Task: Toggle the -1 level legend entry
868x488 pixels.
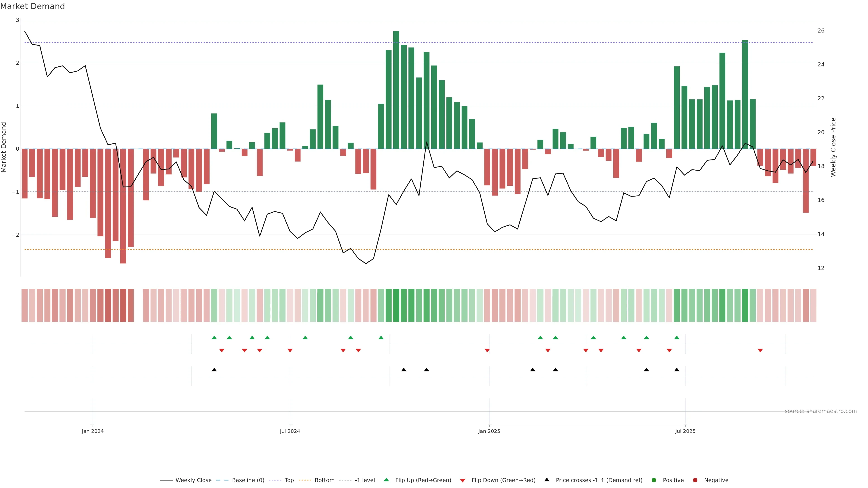Action: pyautogui.click(x=365, y=480)
